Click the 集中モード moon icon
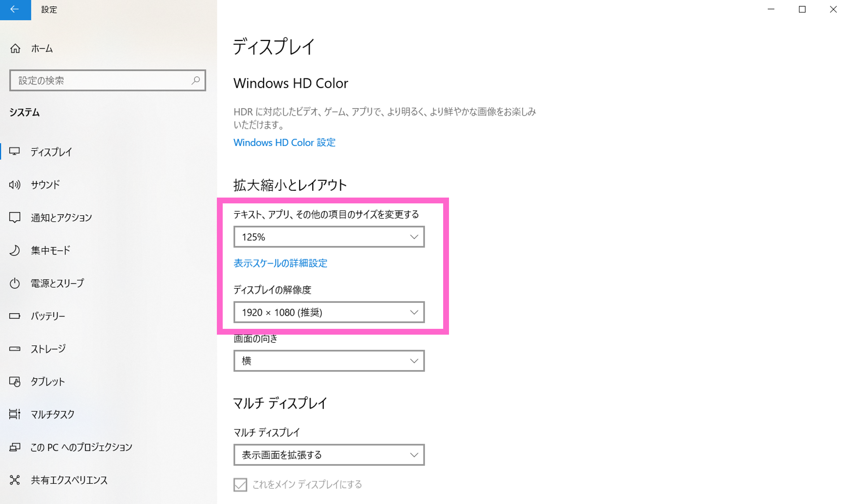This screenshot has width=846, height=504. point(15,250)
